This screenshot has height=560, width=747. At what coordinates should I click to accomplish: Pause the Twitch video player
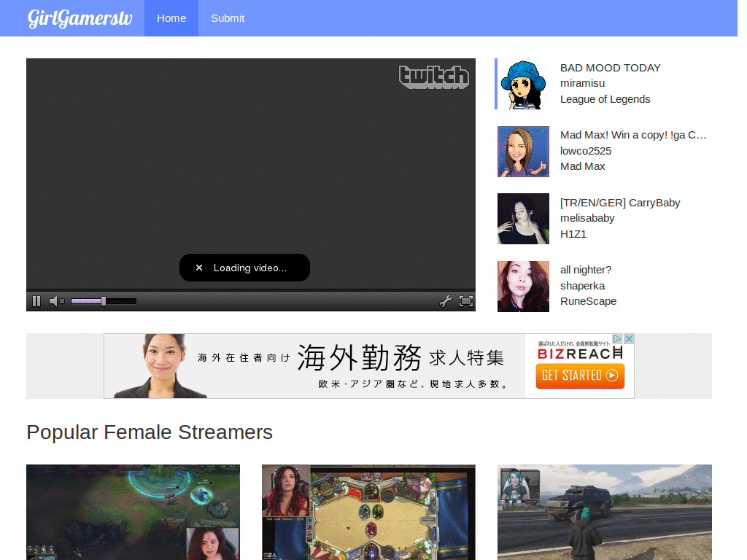coord(36,301)
